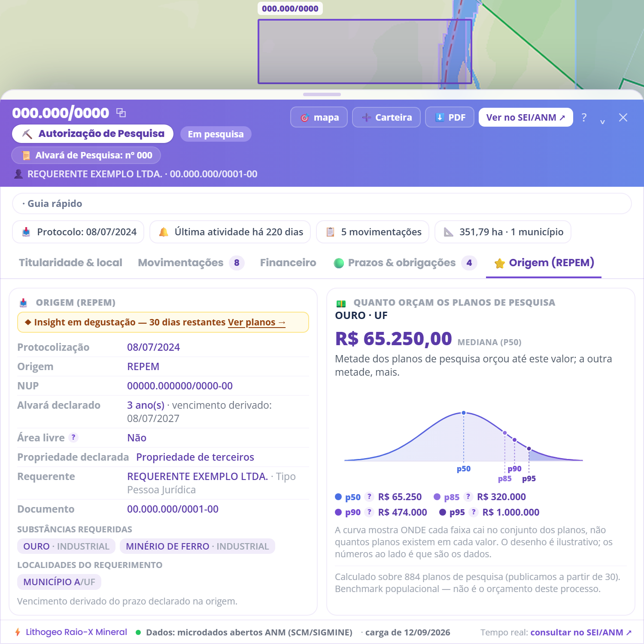Show process on the map
The image size is (644, 644).
[x=319, y=117]
